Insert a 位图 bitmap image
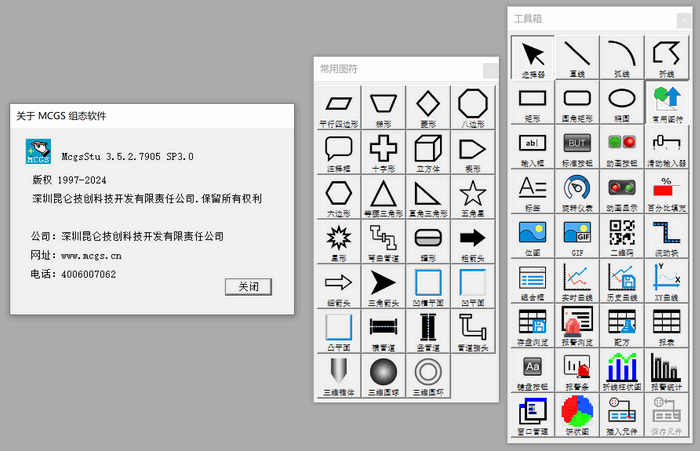Viewport: 700px width, 451px height. click(533, 237)
